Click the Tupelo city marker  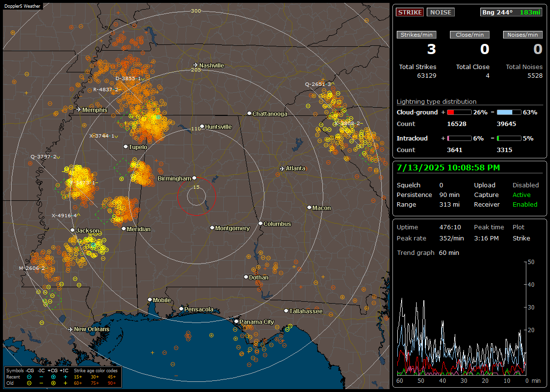(126, 146)
